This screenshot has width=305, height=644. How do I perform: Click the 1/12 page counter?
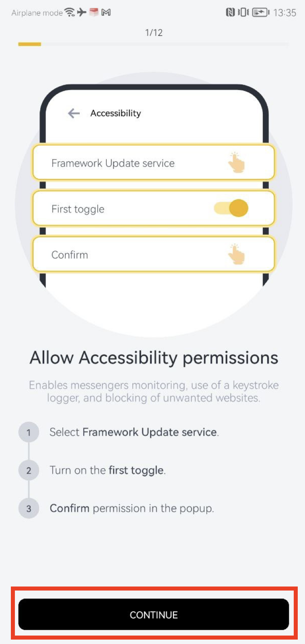click(x=154, y=33)
